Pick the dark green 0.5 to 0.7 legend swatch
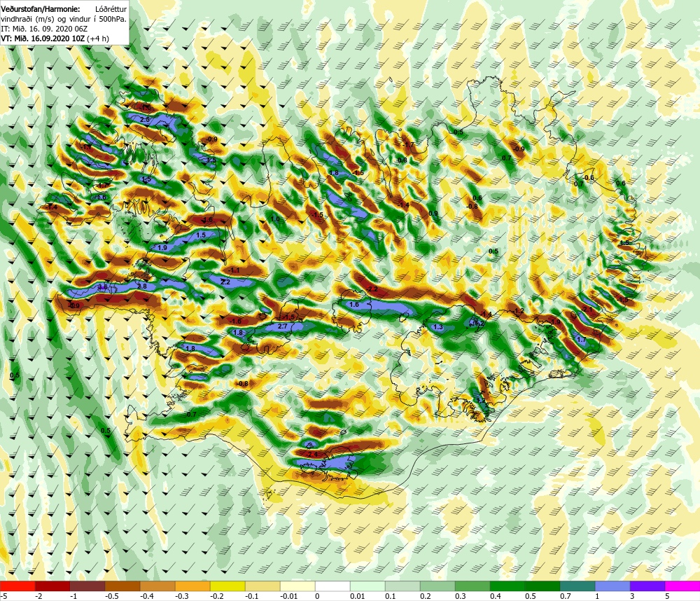The height and width of the screenshot is (601, 700). (542, 586)
